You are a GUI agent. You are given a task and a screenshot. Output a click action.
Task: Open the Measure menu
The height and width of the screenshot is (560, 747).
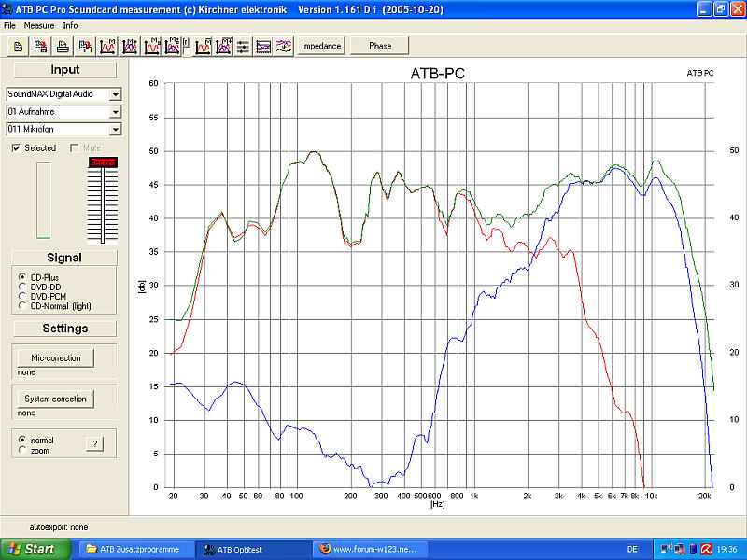(x=39, y=25)
